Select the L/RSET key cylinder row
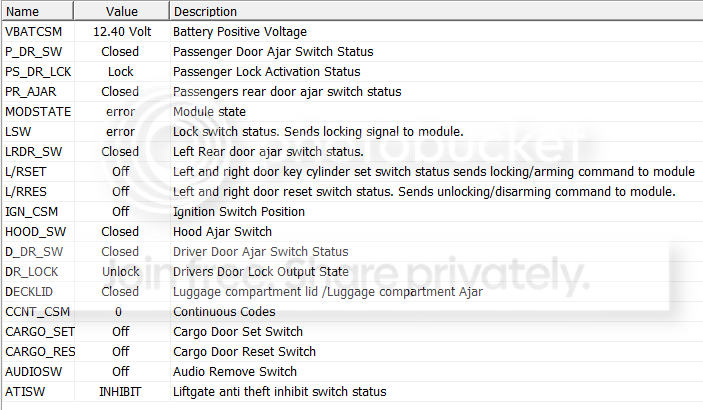The image size is (703, 410). 352,172
